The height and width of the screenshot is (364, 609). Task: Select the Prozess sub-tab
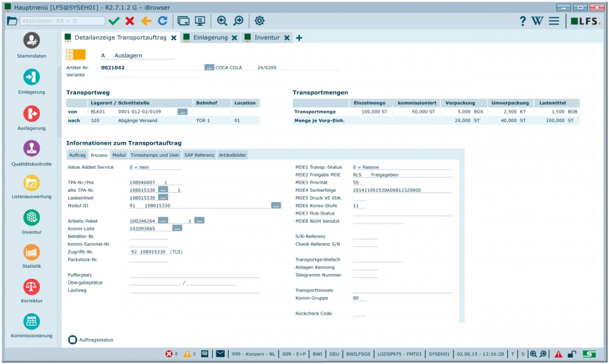99,155
